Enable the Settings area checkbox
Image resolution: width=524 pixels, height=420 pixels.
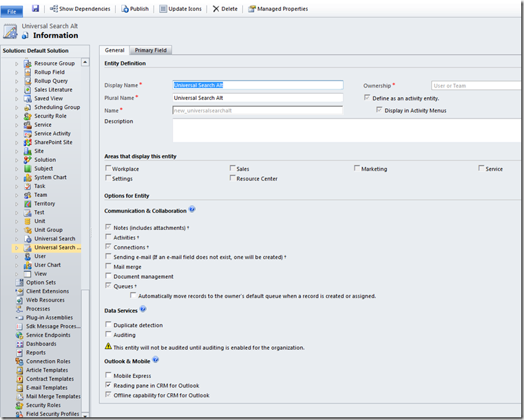[x=108, y=178]
